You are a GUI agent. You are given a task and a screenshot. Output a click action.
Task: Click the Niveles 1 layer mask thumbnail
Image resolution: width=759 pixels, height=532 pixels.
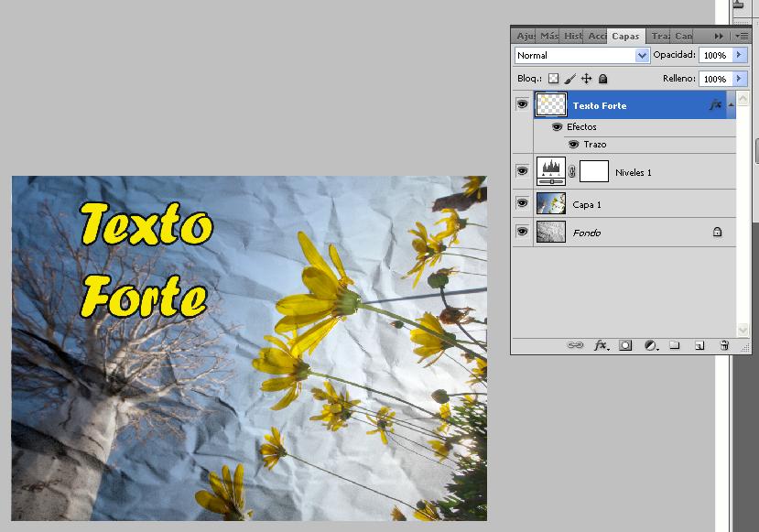tap(594, 171)
